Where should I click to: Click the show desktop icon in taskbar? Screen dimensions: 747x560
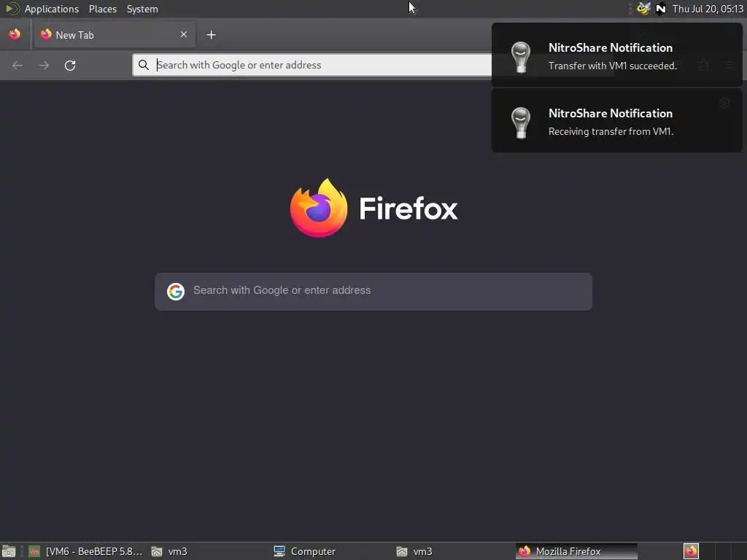[9, 551]
